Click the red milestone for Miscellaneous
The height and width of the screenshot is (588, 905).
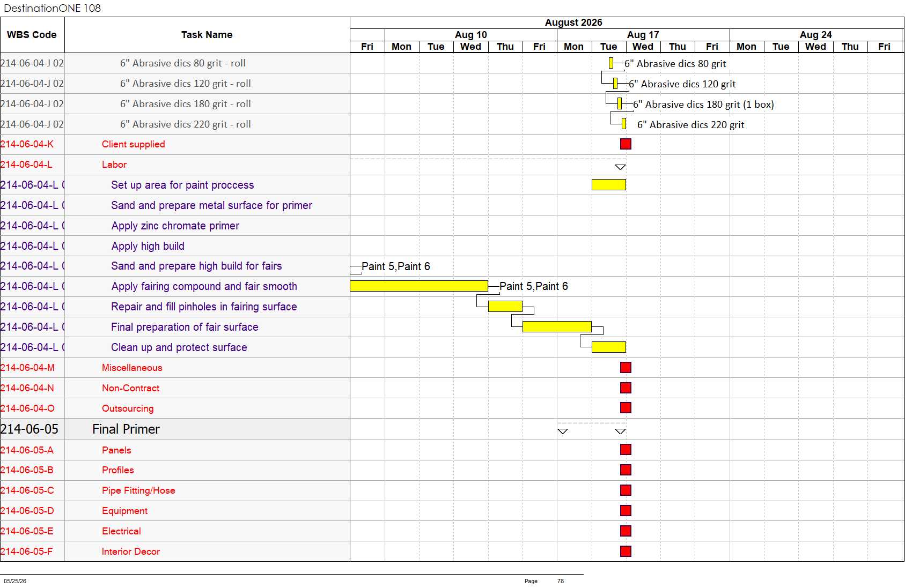[x=626, y=367]
